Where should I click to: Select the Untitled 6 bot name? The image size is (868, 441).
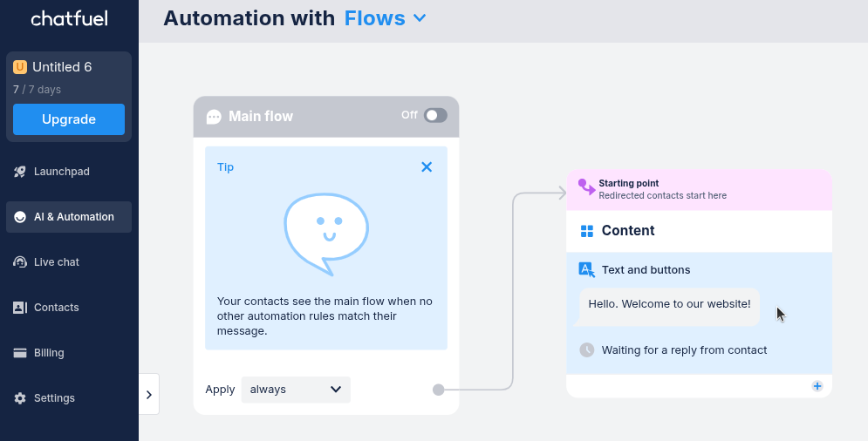(62, 67)
